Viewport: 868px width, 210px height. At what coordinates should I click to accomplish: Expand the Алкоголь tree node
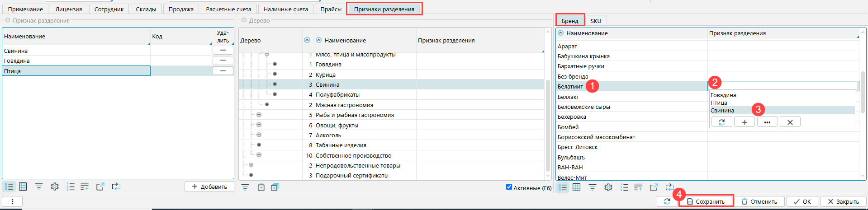click(259, 135)
